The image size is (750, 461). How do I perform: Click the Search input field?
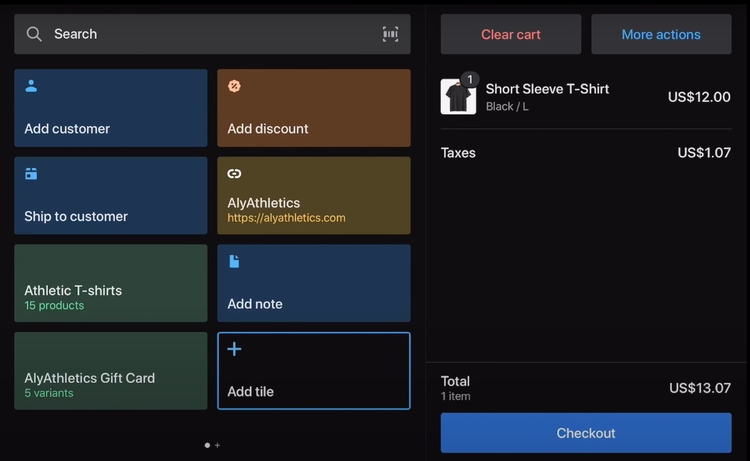tap(200, 34)
